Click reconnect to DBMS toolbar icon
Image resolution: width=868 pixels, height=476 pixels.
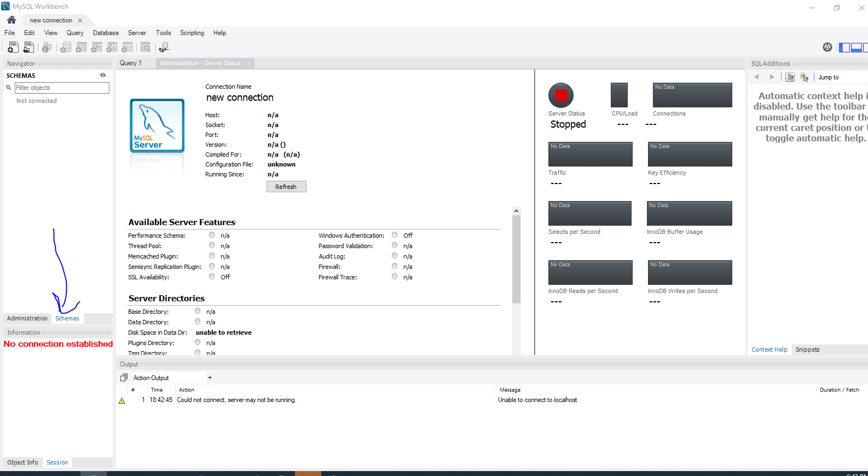point(164,48)
